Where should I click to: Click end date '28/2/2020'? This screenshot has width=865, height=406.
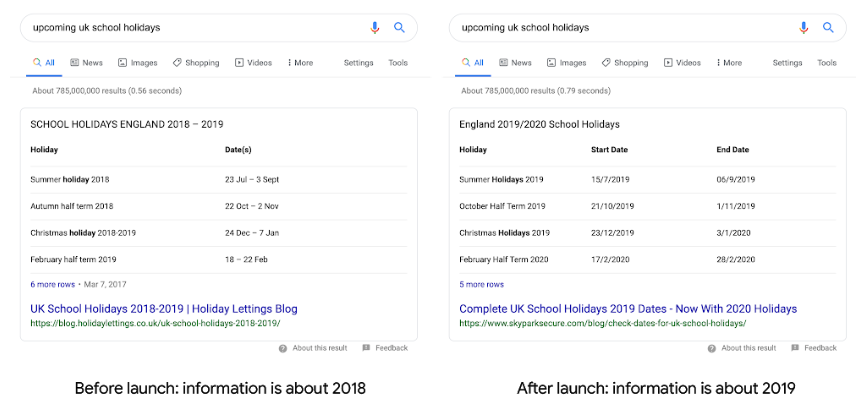click(x=735, y=259)
